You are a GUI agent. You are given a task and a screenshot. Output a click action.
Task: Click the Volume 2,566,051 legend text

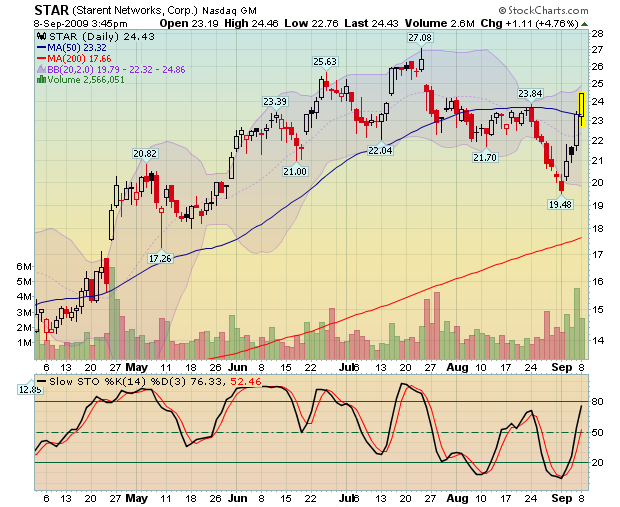click(x=86, y=80)
